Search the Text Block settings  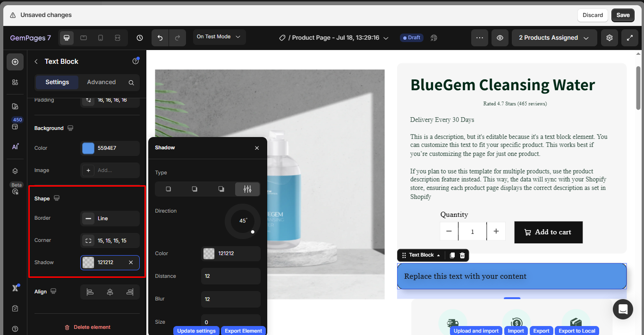point(131,82)
